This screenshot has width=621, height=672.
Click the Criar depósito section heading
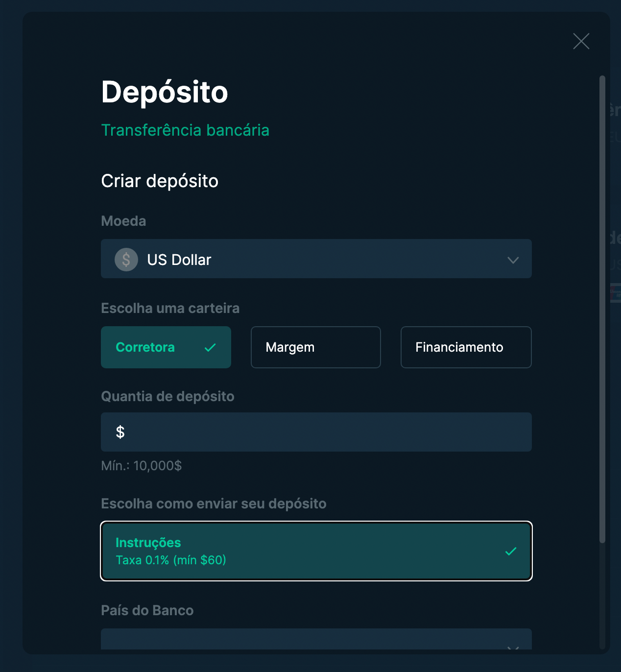tap(160, 181)
